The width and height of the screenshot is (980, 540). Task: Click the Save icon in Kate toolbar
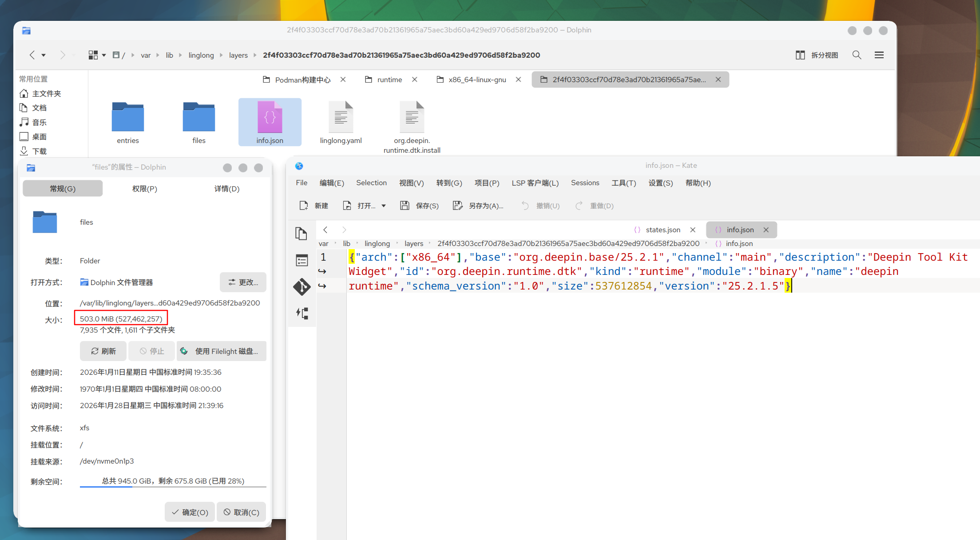tap(405, 206)
